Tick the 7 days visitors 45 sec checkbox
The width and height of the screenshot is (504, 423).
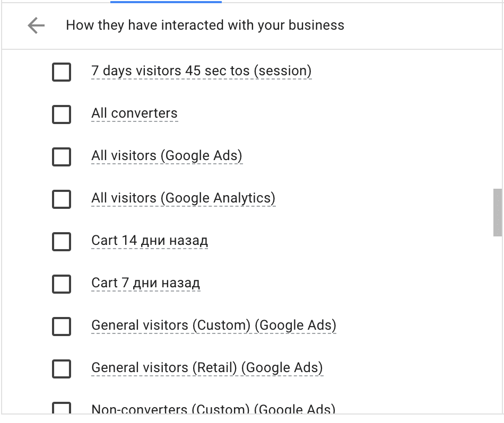pyautogui.click(x=62, y=72)
